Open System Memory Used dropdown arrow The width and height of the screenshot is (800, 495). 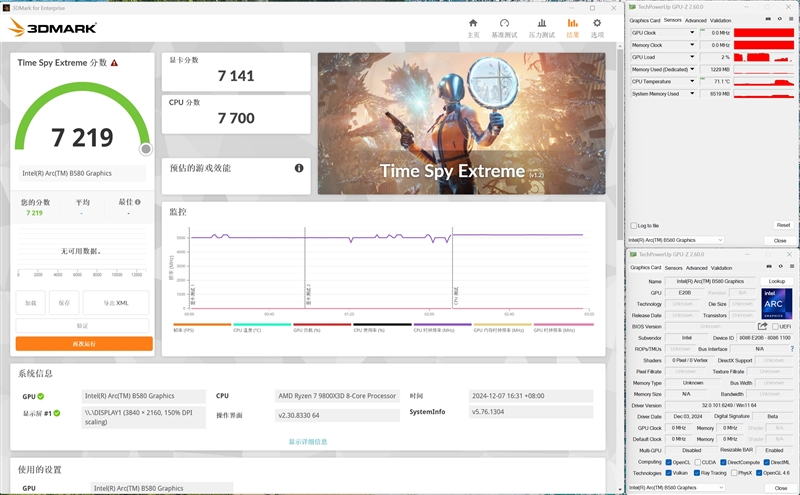692,93
